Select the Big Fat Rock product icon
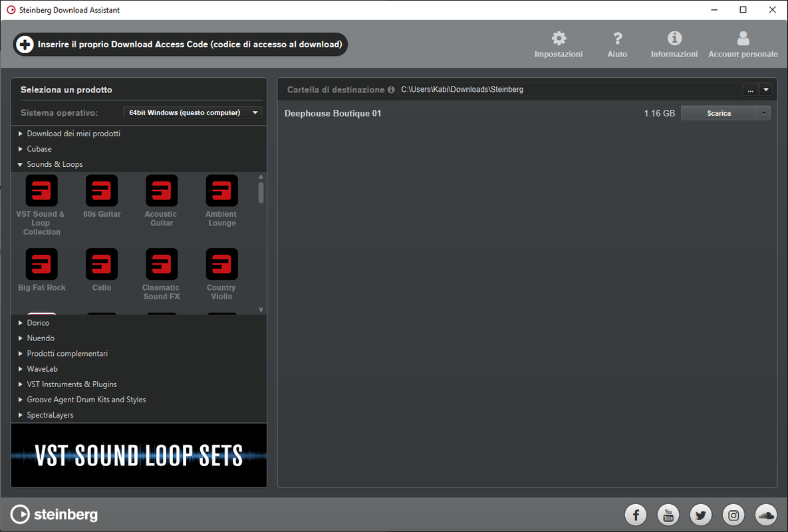788x532 pixels. click(41, 264)
